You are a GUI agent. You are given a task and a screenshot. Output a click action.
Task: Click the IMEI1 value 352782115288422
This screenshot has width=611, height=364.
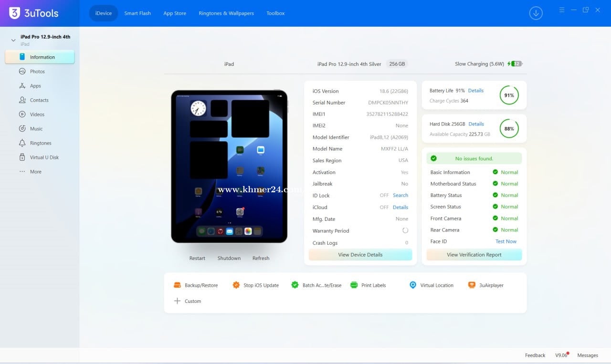point(387,114)
